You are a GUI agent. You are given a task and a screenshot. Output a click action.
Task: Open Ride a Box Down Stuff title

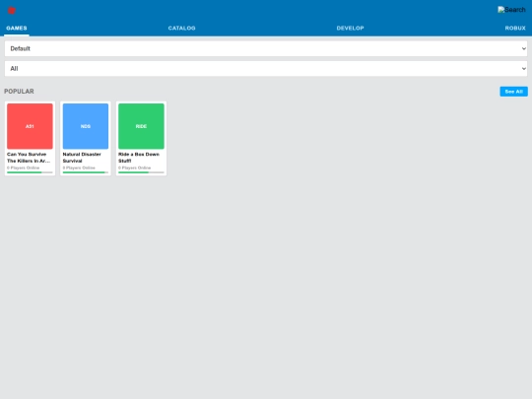[x=139, y=158]
